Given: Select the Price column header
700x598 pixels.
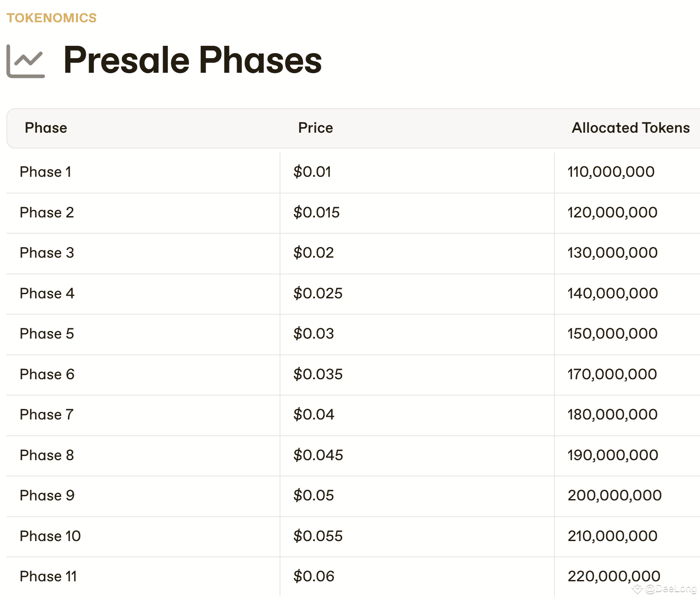Looking at the screenshot, I should click(x=316, y=128).
